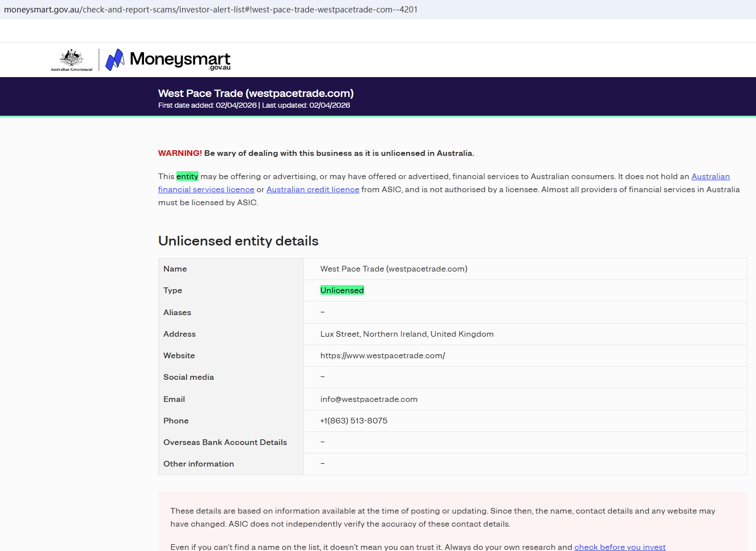This screenshot has width=756, height=551.
Task: Click the Other information row label
Action: coord(198,464)
